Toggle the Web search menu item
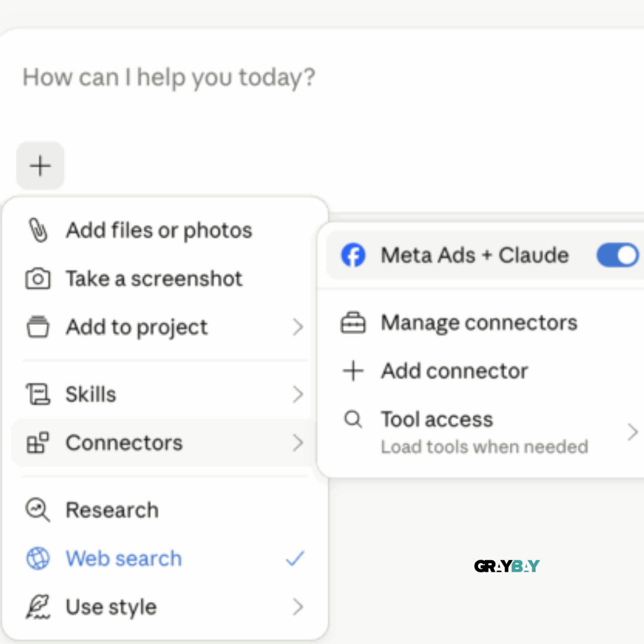644x644 pixels. 165,558
